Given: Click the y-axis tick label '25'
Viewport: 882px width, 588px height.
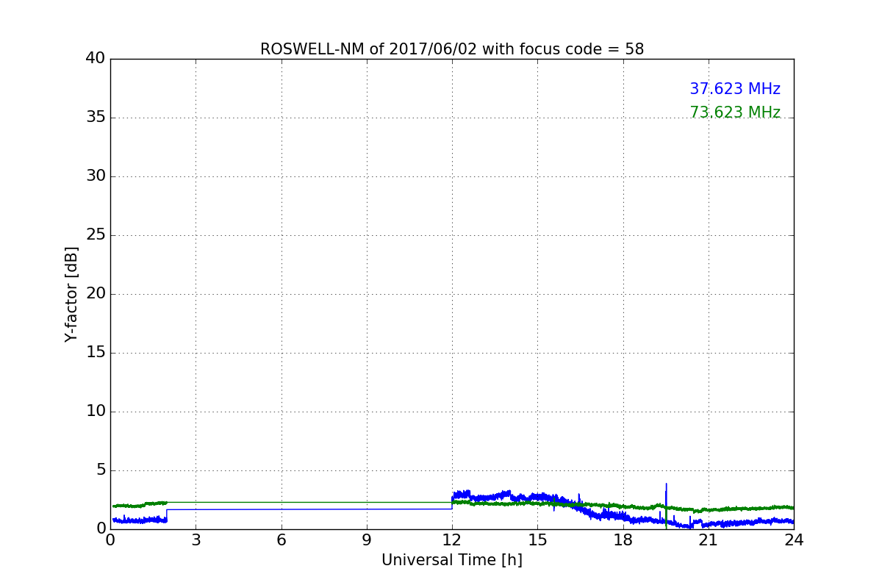Looking at the screenshot, I should coord(96,235).
